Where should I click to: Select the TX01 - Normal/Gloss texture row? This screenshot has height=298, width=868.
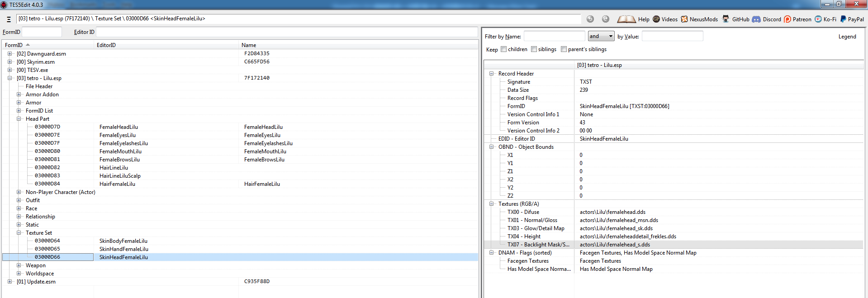click(x=674, y=220)
